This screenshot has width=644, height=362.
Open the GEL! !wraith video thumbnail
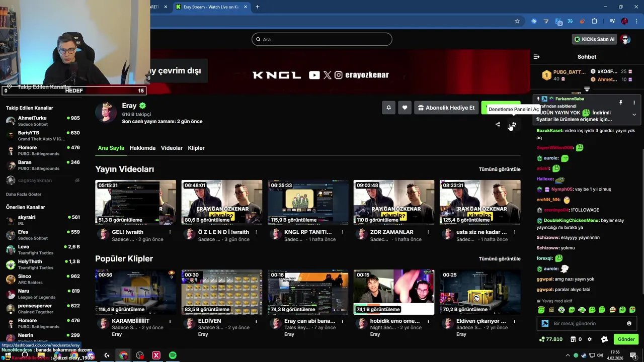coord(136,202)
